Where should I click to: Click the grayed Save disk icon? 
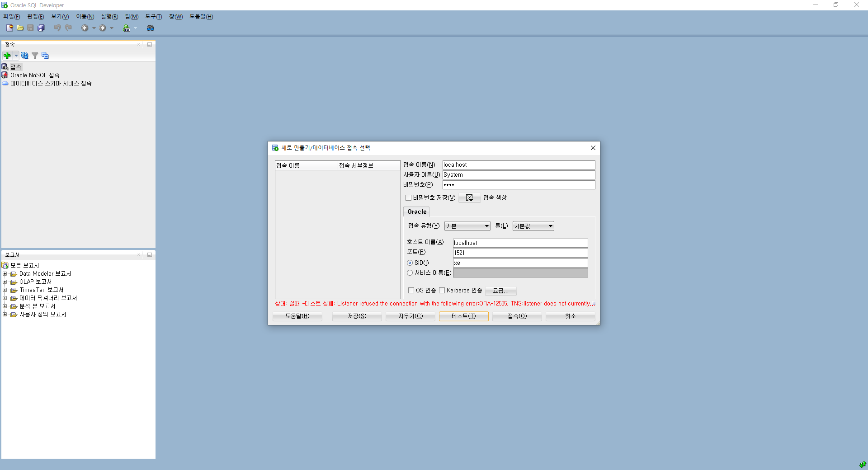[x=30, y=28]
